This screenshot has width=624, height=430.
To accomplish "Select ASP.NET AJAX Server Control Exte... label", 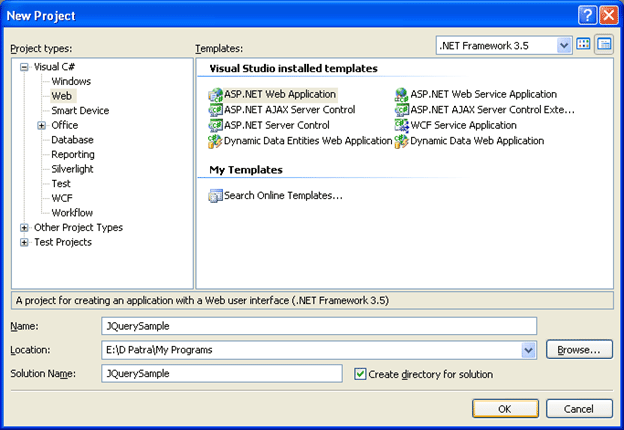I will tap(492, 110).
